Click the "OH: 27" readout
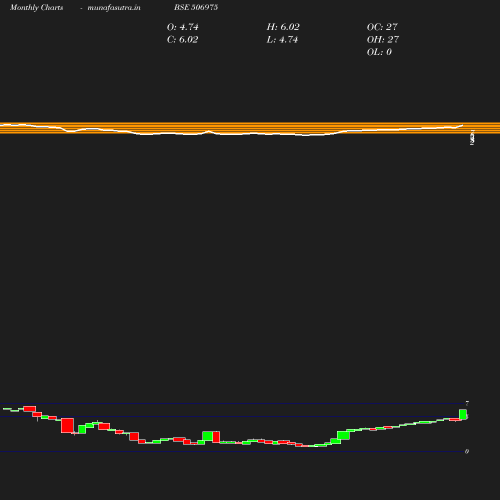 [x=383, y=40]
